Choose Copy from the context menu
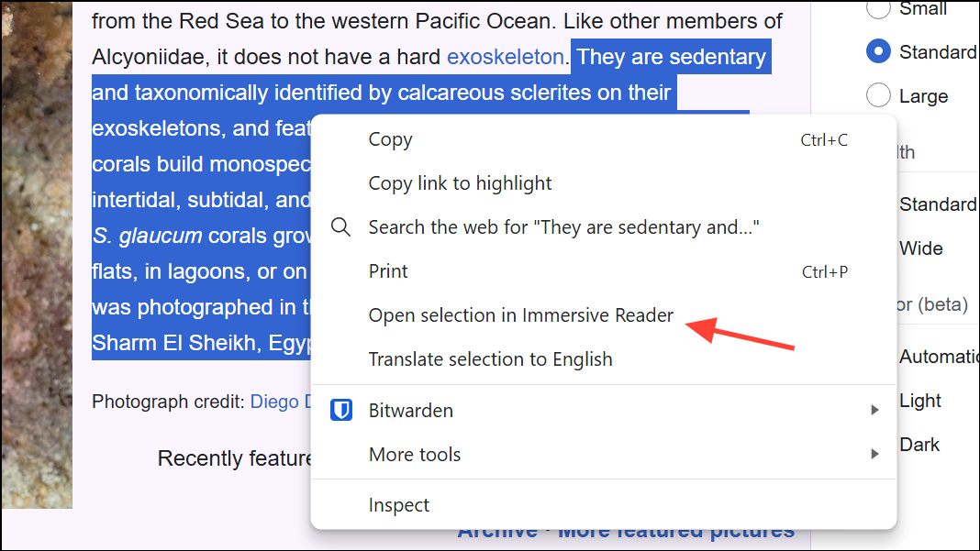Image resolution: width=980 pixels, height=551 pixels. [x=390, y=139]
